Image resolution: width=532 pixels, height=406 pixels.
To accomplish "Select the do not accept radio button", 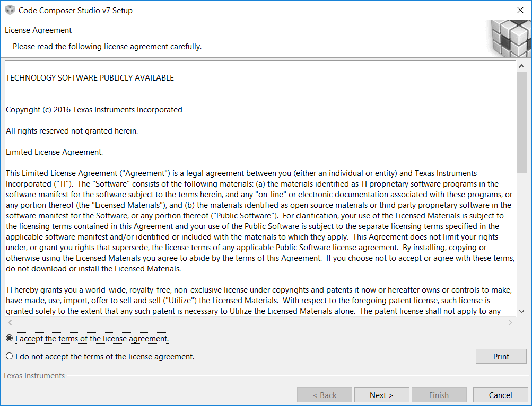I will [x=8, y=356].
